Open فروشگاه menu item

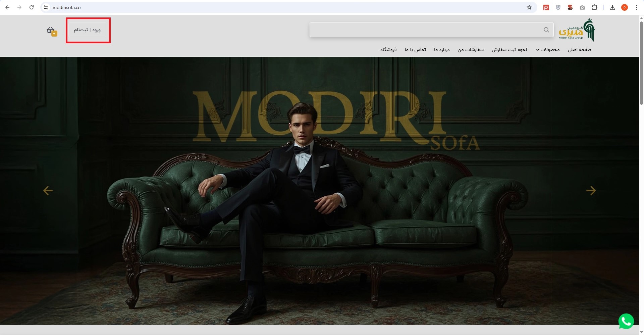tap(388, 50)
